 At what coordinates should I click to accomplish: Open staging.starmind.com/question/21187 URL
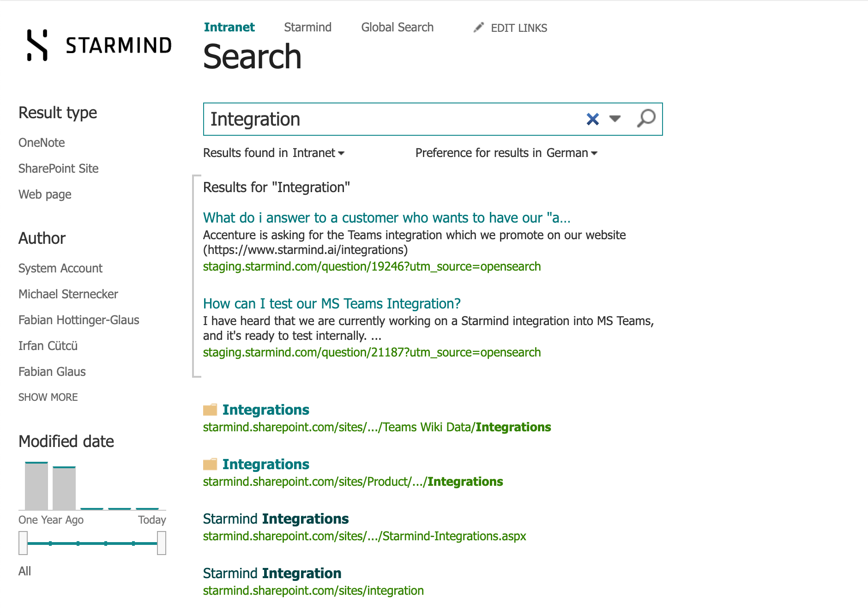pos(372,352)
